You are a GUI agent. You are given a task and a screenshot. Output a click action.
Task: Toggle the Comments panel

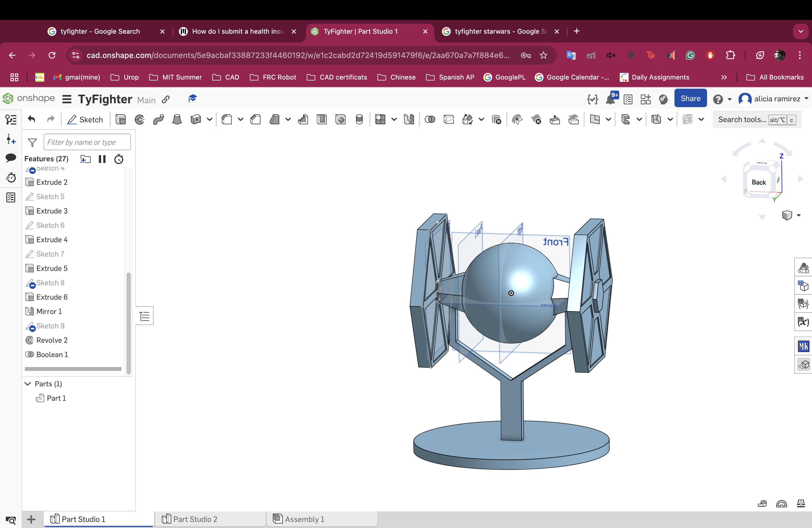coord(11,158)
